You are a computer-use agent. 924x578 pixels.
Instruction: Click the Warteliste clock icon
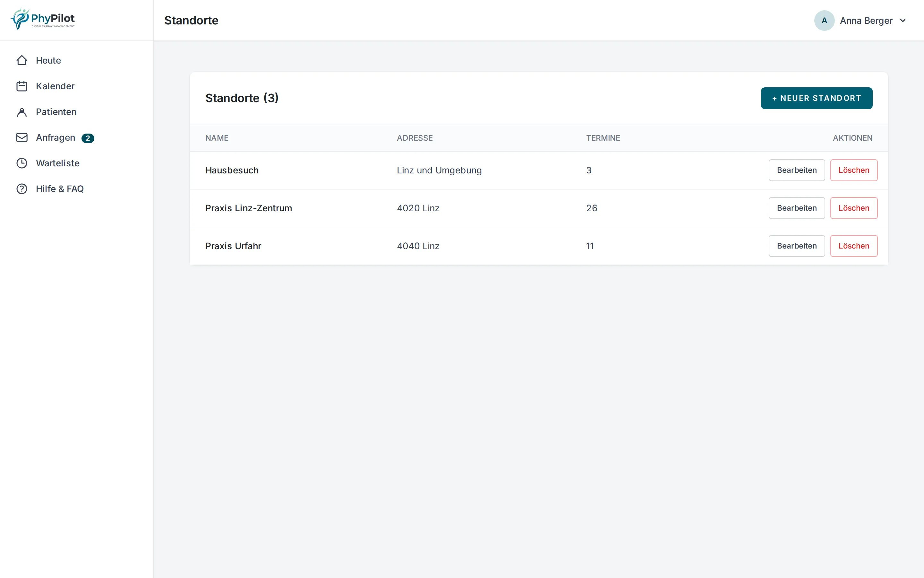[22, 163]
